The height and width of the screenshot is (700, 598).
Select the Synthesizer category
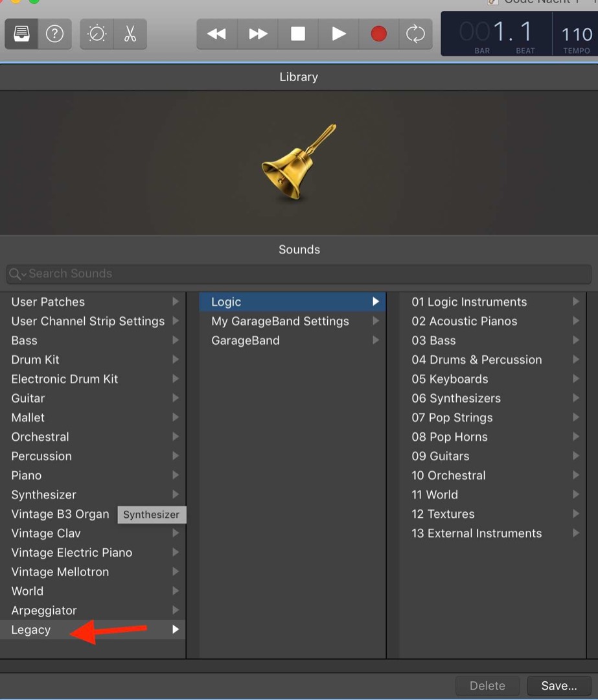pos(93,494)
